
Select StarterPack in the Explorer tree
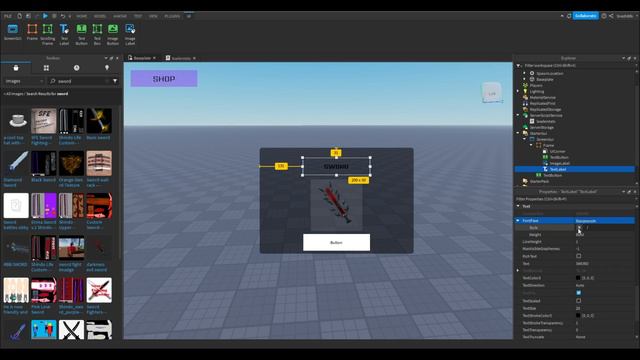click(x=539, y=181)
